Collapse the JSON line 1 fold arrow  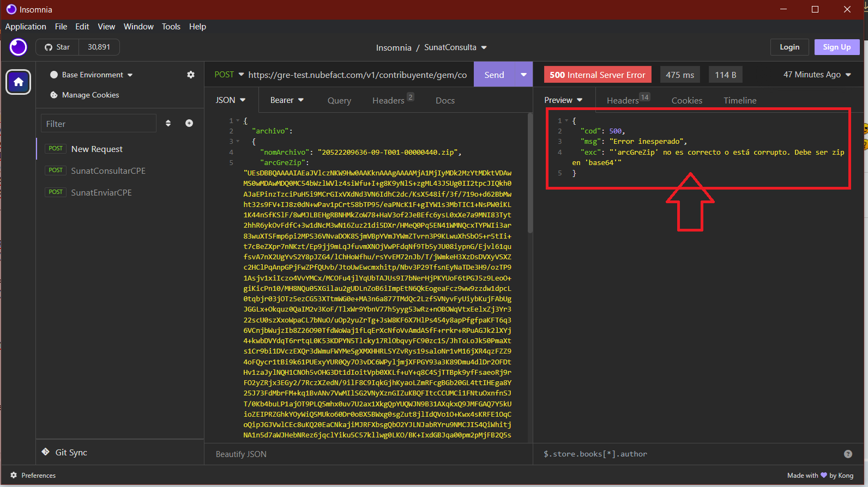(238, 121)
